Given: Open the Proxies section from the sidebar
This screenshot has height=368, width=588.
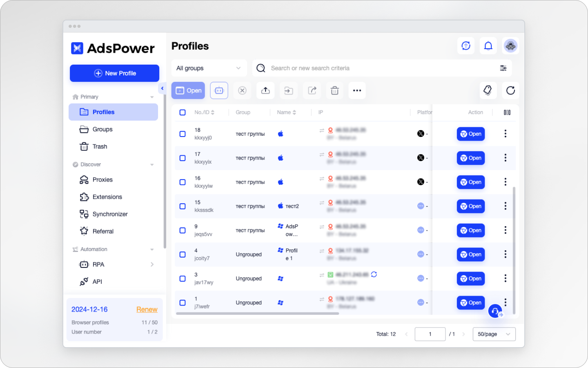Looking at the screenshot, I should click(x=102, y=180).
